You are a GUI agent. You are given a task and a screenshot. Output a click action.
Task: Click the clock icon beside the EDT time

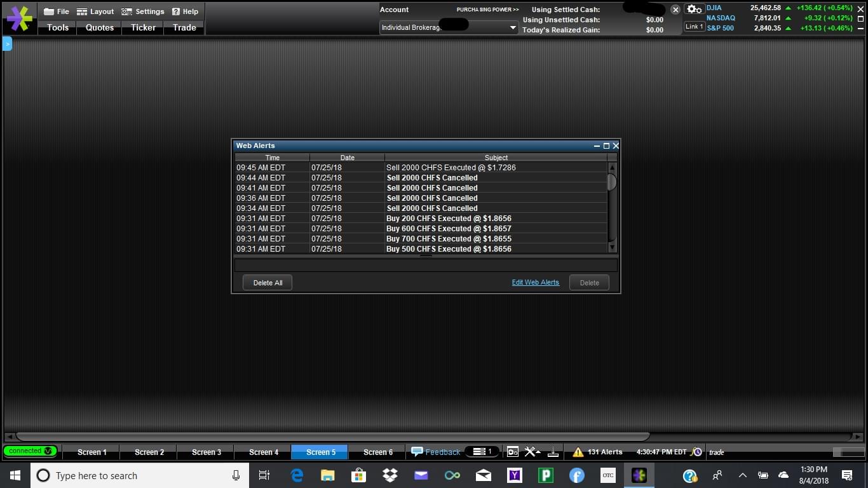click(x=696, y=452)
